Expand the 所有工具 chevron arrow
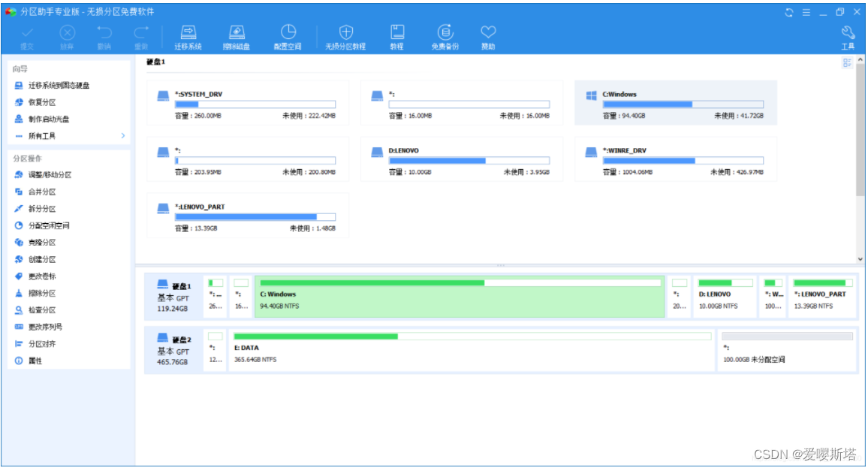This screenshot has height=468, width=868. (123, 136)
